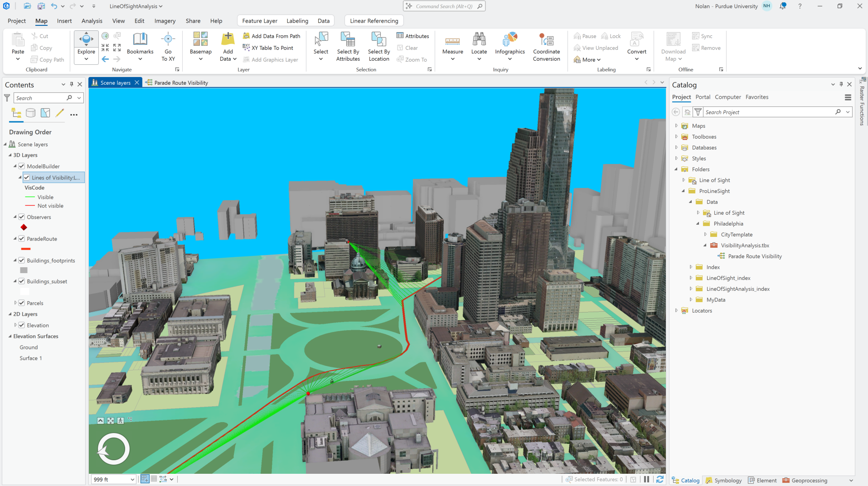868x486 pixels.
Task: Click the Coordinate Conversion icon
Action: click(546, 39)
